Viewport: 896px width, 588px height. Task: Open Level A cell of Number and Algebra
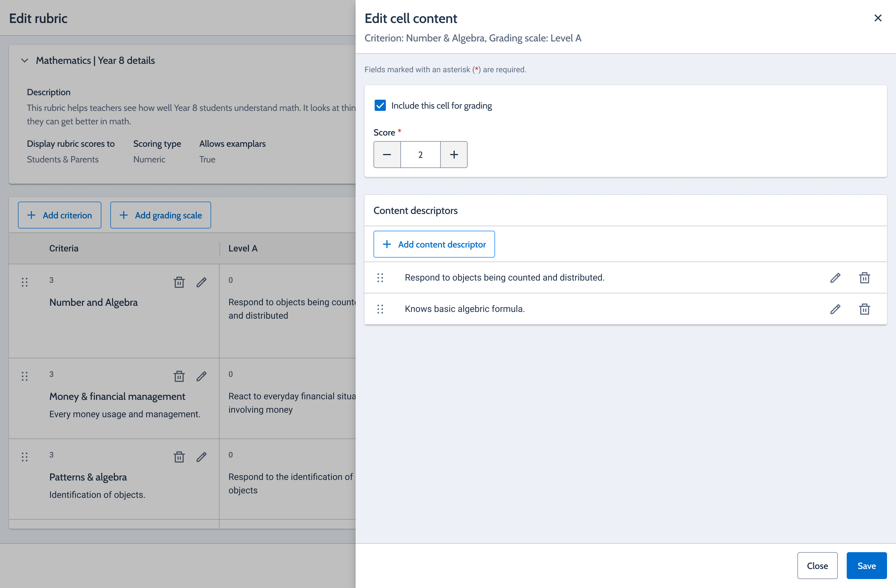(x=288, y=311)
